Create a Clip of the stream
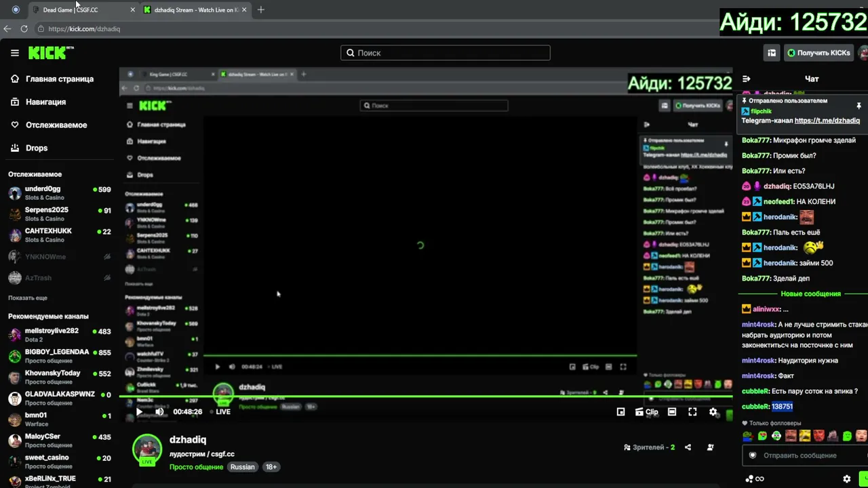868x488 pixels. tap(646, 411)
